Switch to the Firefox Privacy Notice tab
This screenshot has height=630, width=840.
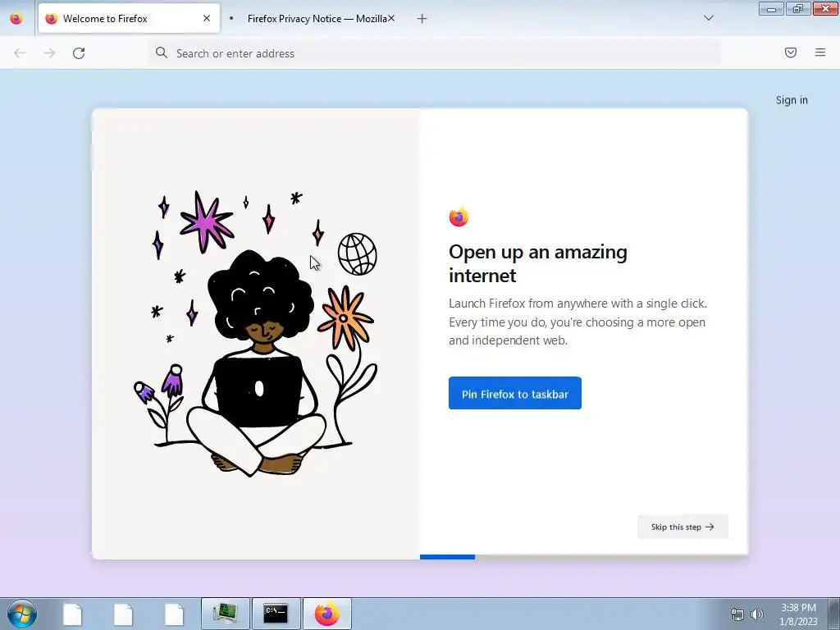pyautogui.click(x=312, y=19)
